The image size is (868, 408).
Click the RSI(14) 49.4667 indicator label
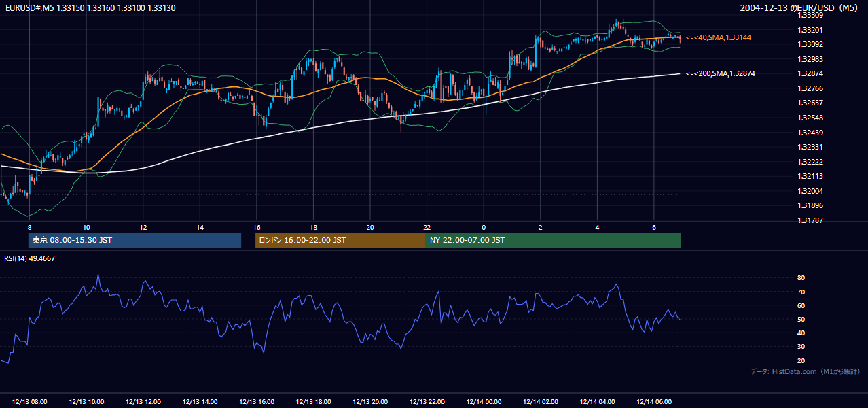coord(30,258)
